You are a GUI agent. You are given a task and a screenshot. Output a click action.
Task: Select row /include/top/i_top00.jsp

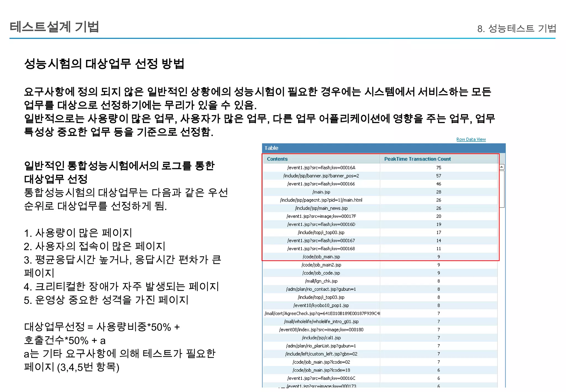coord(380,232)
